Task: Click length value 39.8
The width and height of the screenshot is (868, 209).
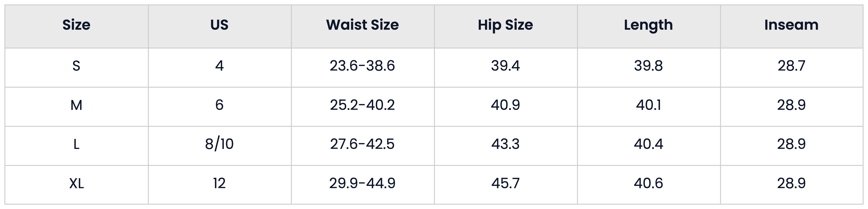Action: pyautogui.click(x=649, y=67)
